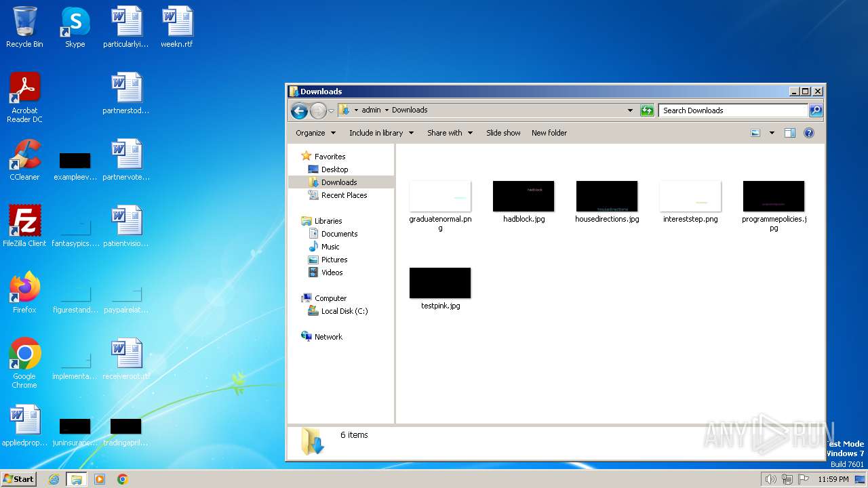Select the appliedprop... document on desktop

coord(24,426)
